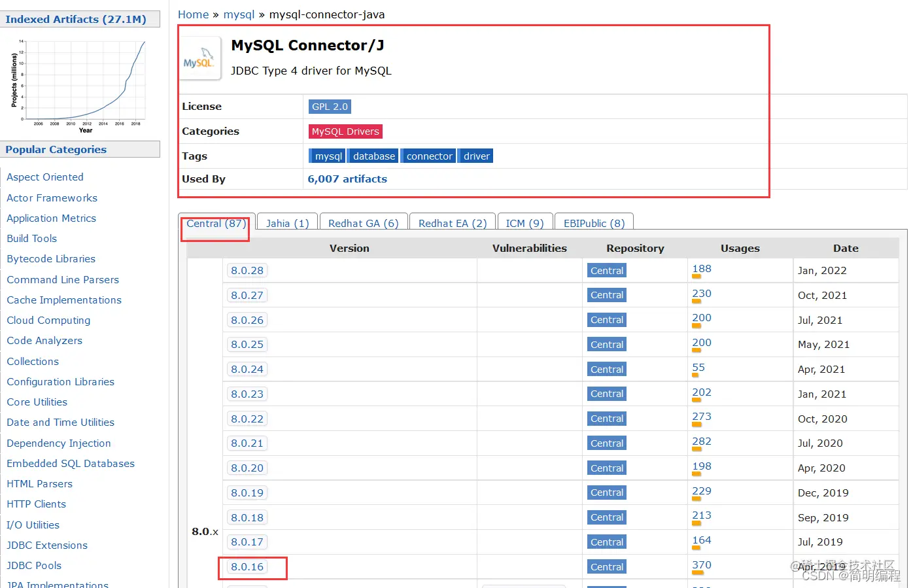The image size is (911, 588).
Task: Open the Cache Implementations category
Action: (64, 300)
